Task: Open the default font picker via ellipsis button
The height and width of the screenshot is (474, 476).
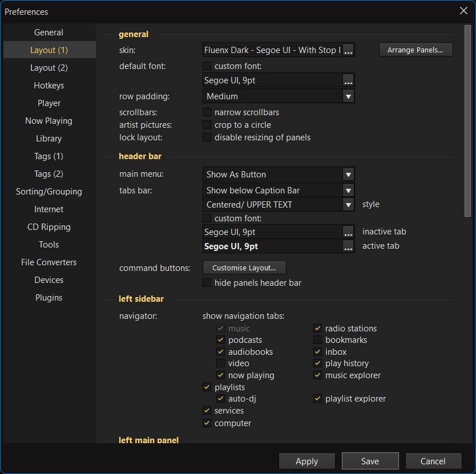Action: click(349, 79)
